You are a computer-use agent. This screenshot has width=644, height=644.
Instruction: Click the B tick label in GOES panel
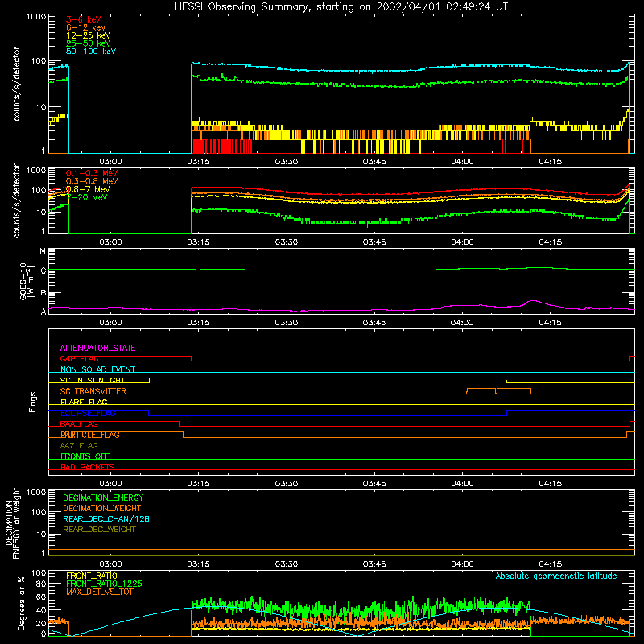coord(43,293)
